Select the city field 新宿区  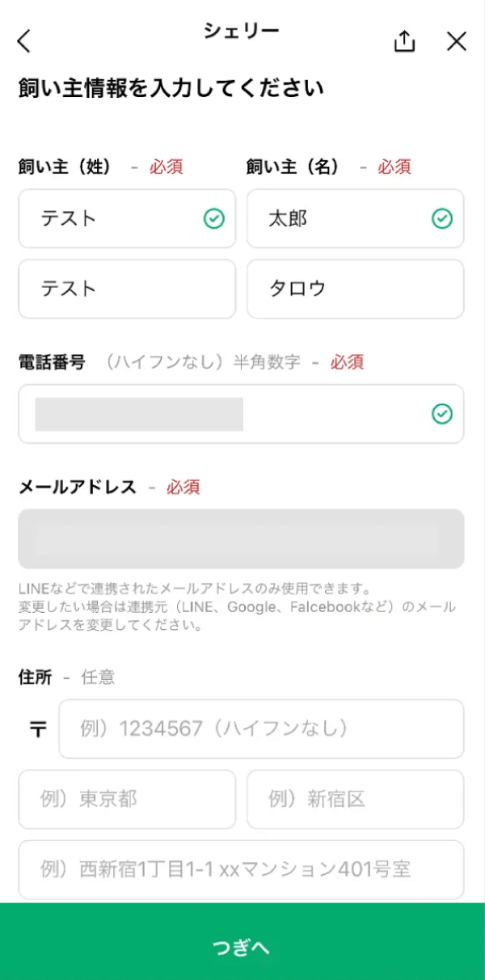[x=355, y=800]
